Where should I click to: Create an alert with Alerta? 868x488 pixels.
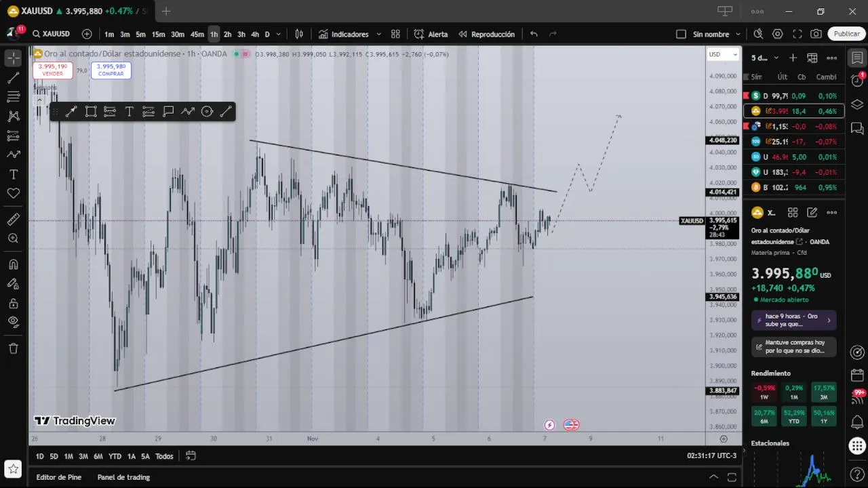pos(431,34)
